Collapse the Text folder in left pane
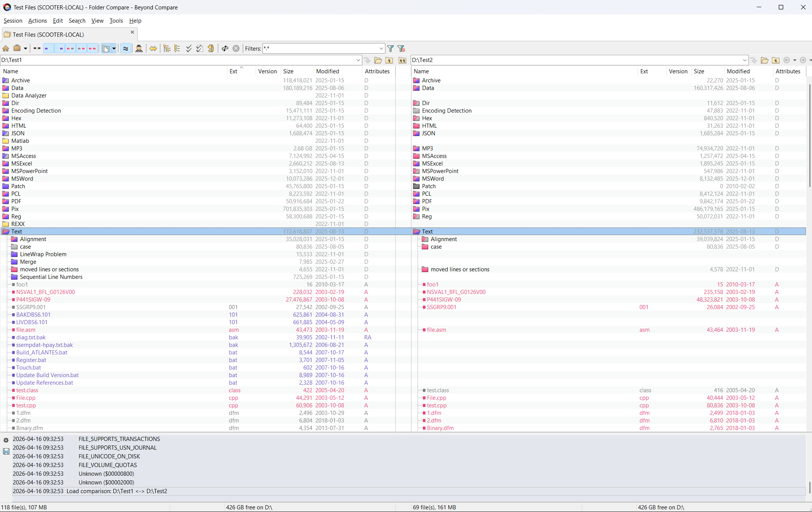 click(x=6, y=232)
